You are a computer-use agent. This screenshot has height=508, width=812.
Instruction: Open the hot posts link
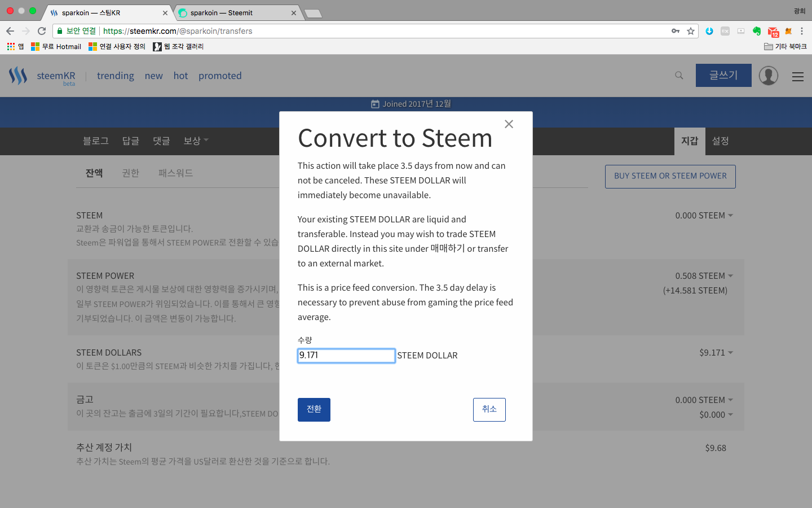coord(180,76)
